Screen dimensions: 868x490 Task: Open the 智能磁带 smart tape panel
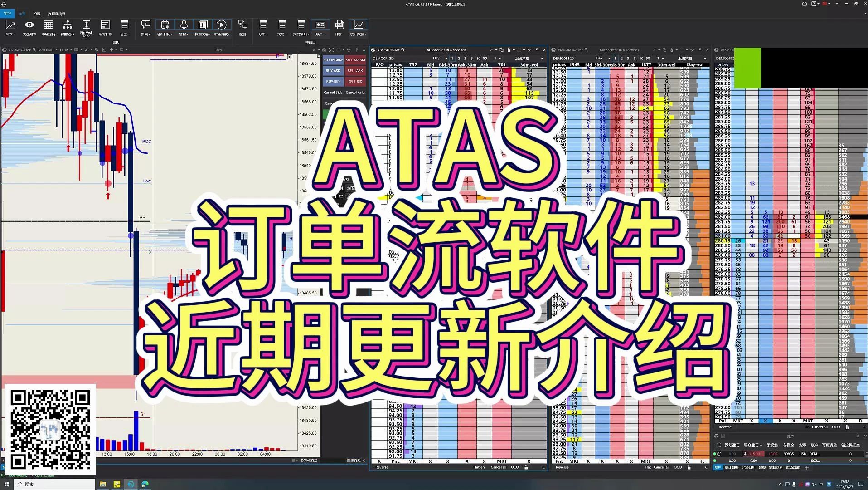(x=68, y=28)
